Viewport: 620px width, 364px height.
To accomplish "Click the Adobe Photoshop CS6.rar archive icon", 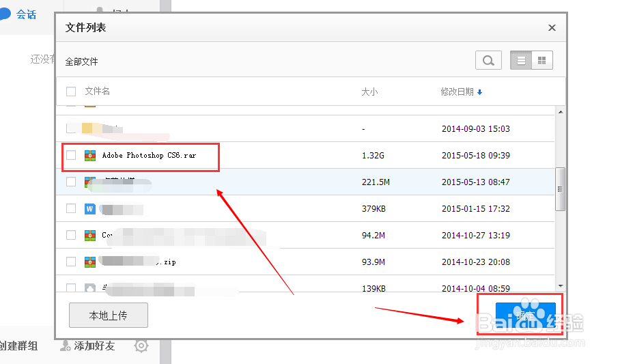I will (90, 156).
